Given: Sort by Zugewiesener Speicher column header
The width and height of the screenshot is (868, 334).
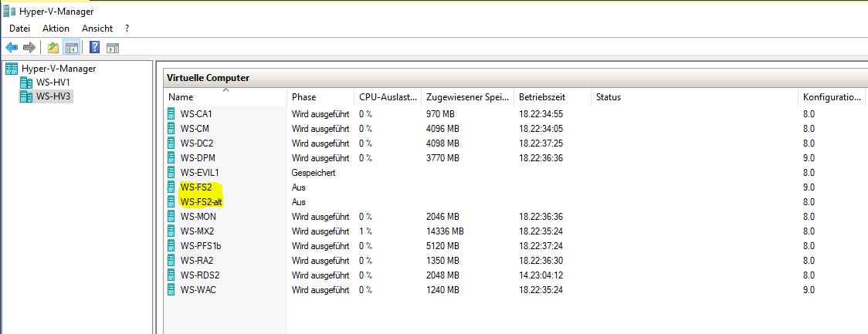Looking at the screenshot, I should pos(467,96).
